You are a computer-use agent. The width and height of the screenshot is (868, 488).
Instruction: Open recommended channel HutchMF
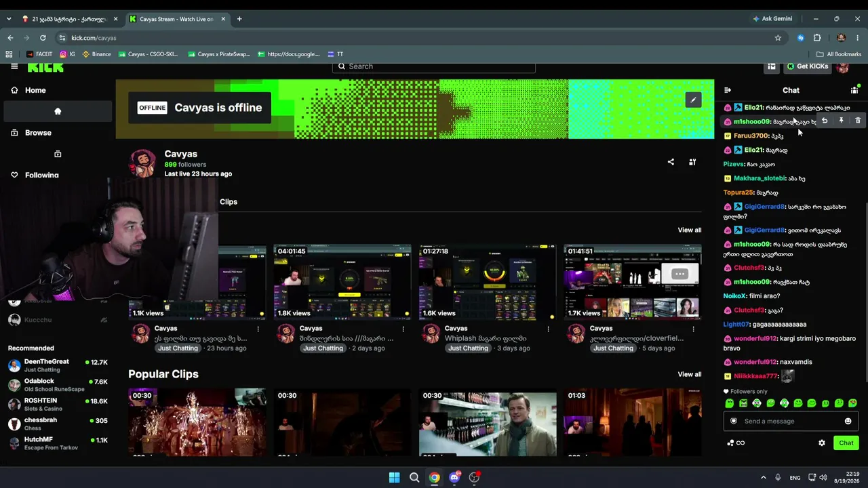pos(58,443)
